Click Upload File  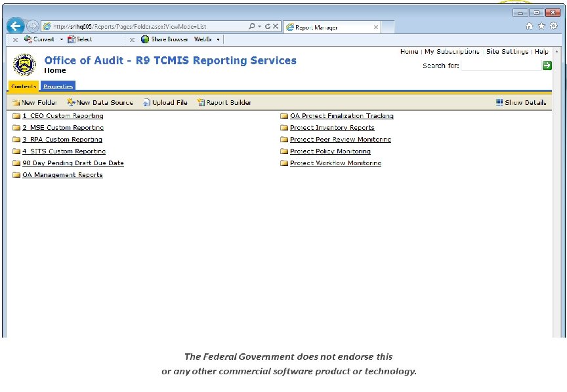pos(165,103)
